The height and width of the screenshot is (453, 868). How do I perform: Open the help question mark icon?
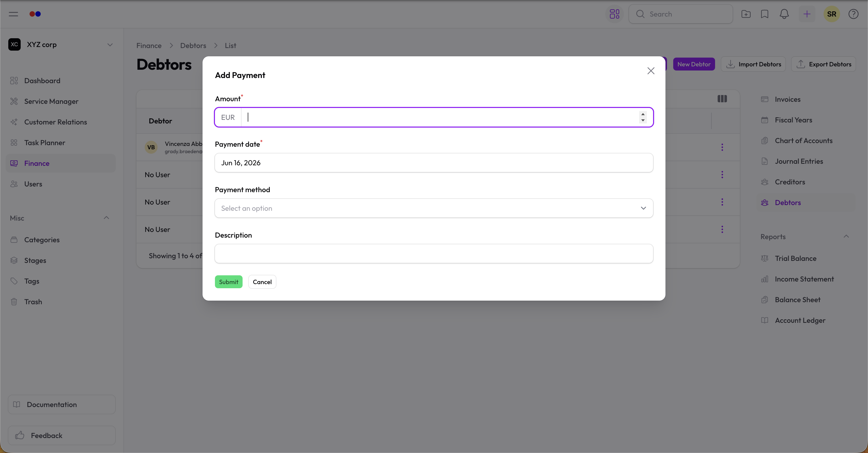click(x=853, y=14)
